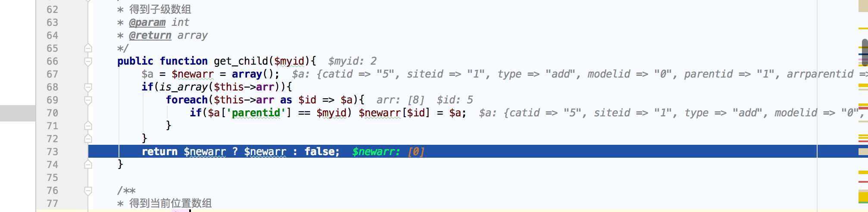868x212 pixels.
Task: Collapse the get_child function fold marker on line 66
Action: click(88, 61)
